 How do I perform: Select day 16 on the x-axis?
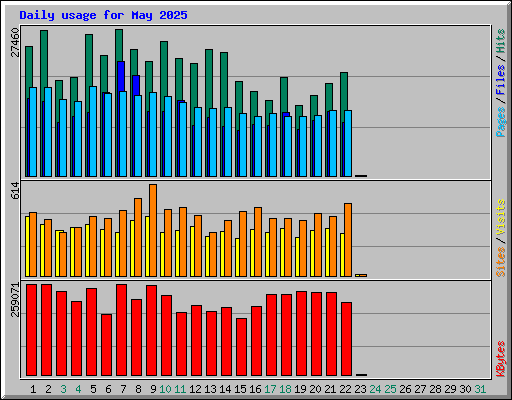pos(255,389)
